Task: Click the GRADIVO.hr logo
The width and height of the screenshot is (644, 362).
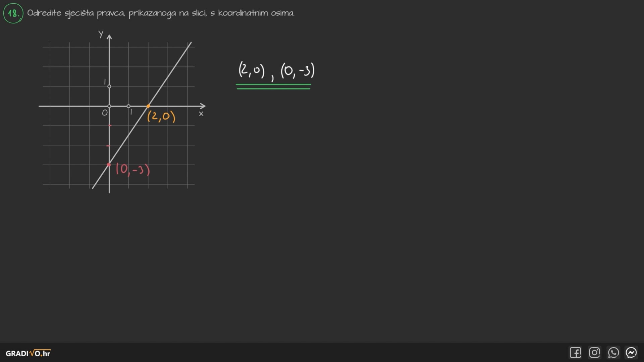Action: 28,353
